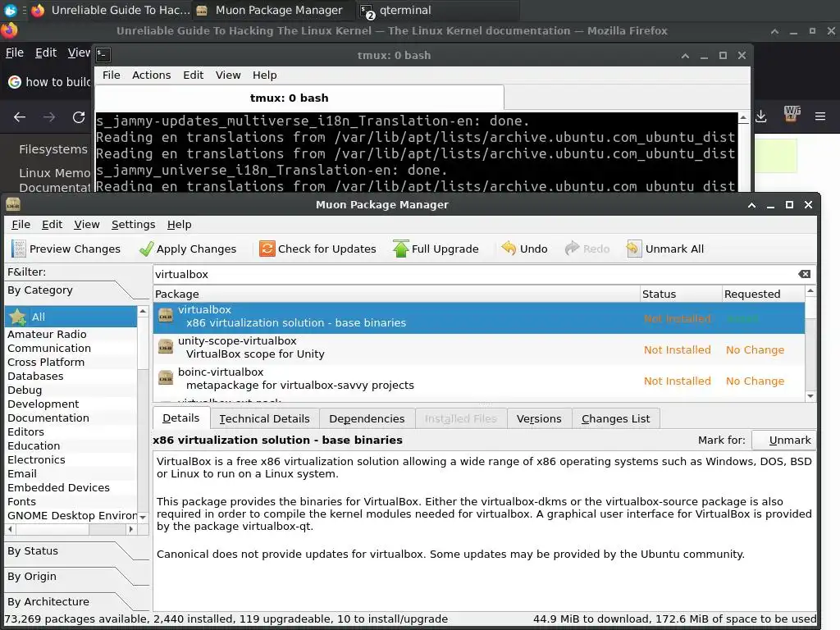Viewport: 840px width, 630px height.
Task: Click inside the virtualbox search field
Action: (x=474, y=274)
